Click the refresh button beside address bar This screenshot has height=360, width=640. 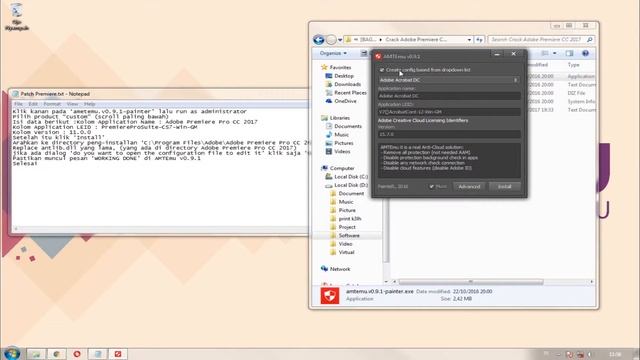[479, 40]
